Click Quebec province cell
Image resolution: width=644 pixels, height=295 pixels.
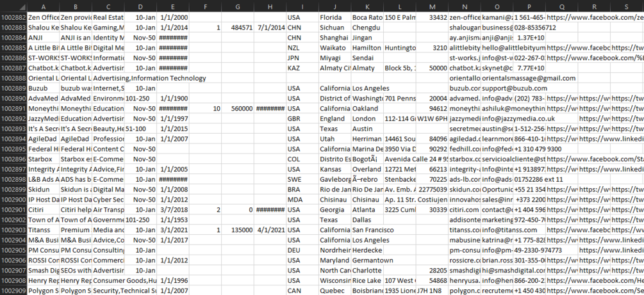point(334,291)
